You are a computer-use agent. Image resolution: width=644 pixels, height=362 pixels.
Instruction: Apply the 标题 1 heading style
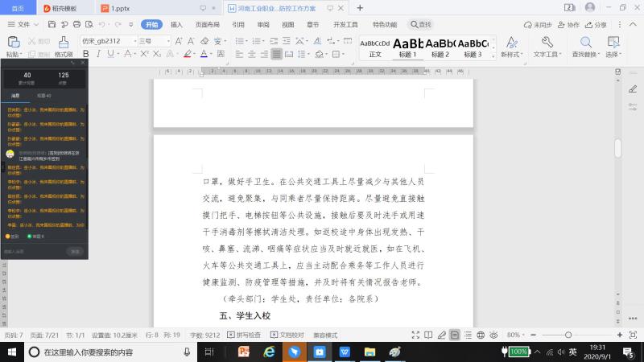(x=407, y=47)
